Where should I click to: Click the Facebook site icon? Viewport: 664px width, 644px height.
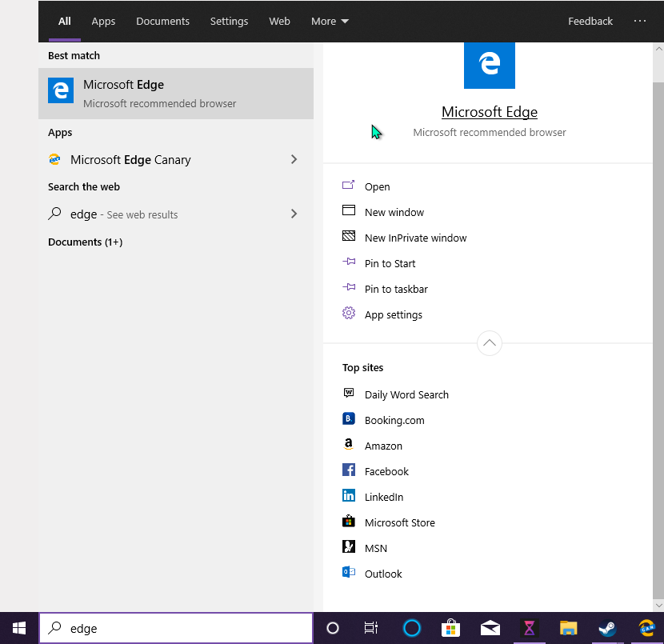coord(349,470)
